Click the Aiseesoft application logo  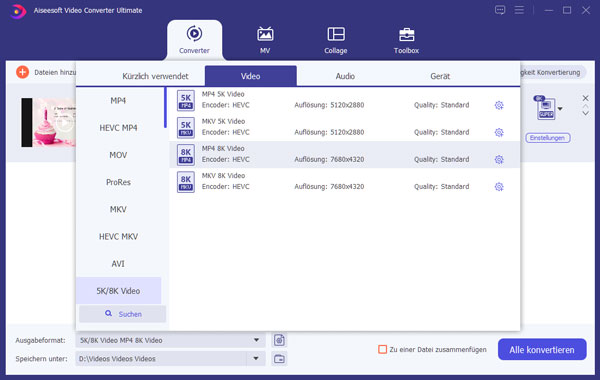click(x=17, y=11)
